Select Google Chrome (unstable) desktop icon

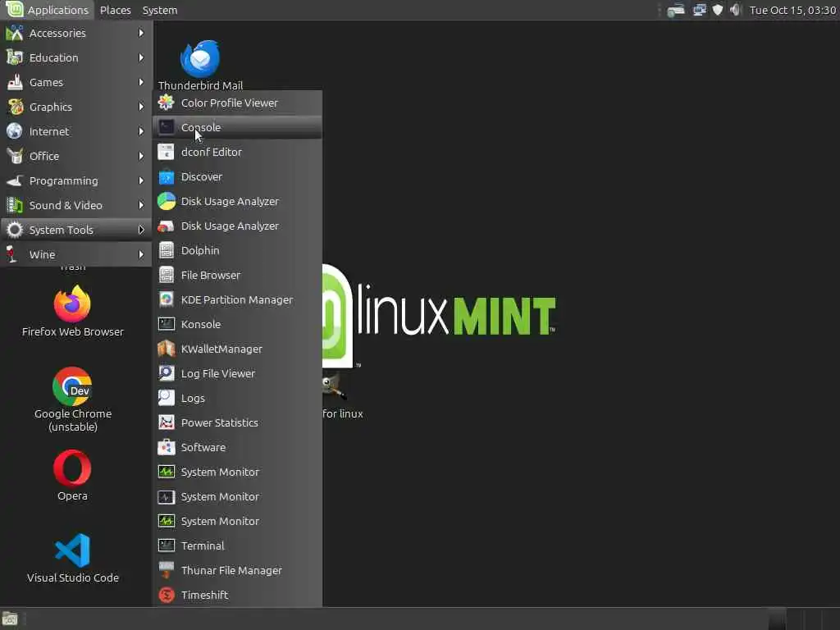click(73, 399)
